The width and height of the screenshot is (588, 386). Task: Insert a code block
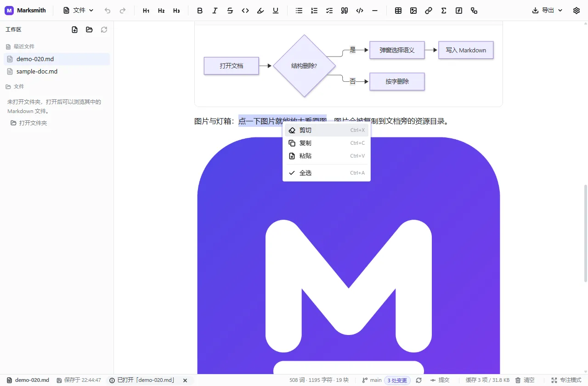(x=360, y=11)
